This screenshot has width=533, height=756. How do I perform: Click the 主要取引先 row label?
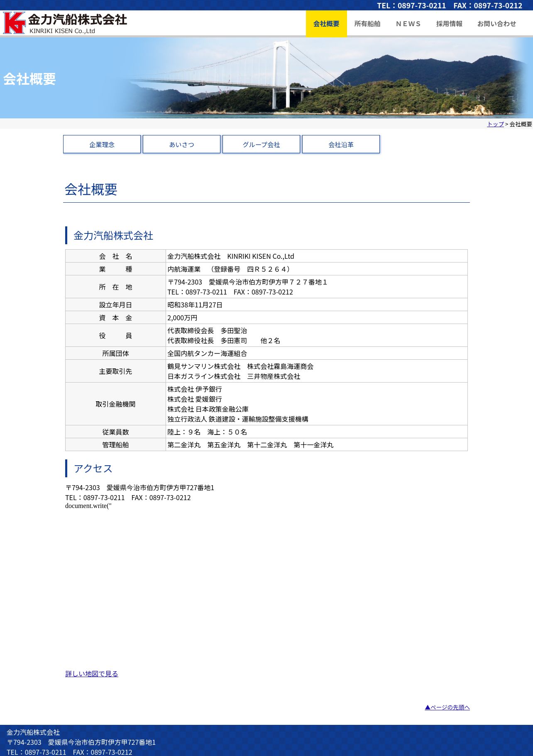pyautogui.click(x=115, y=371)
